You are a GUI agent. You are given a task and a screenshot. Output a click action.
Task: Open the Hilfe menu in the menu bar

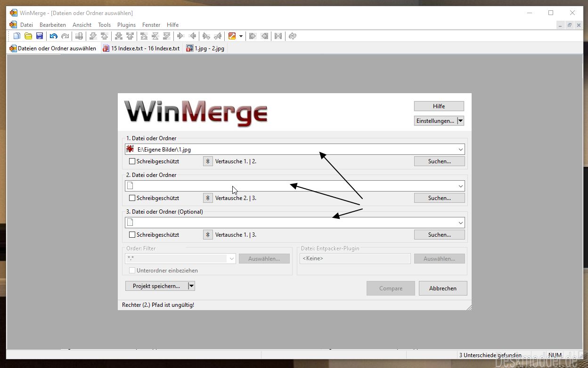(x=173, y=25)
